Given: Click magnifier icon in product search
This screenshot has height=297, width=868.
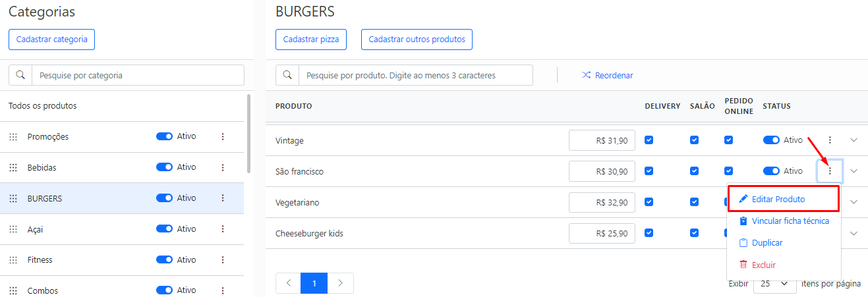Looking at the screenshot, I should [287, 75].
